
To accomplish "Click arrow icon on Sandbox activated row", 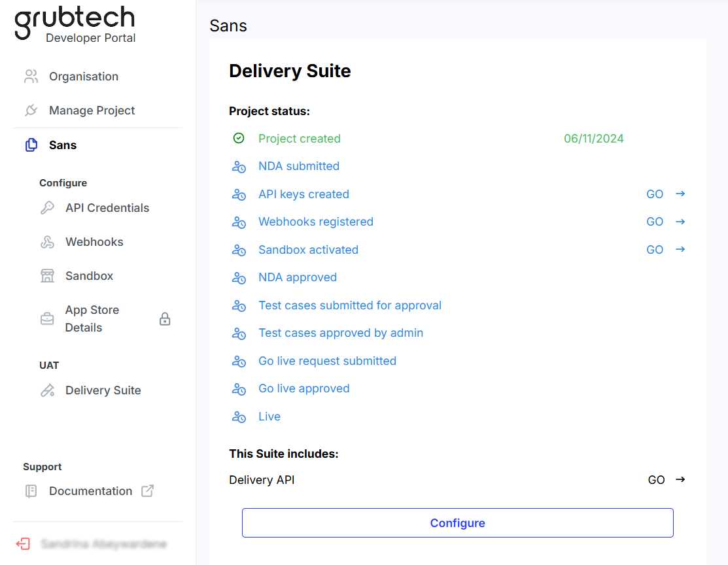I will (680, 249).
